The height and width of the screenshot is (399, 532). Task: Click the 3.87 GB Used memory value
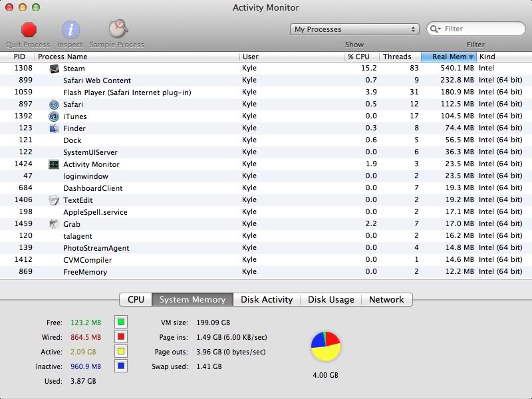pyautogui.click(x=83, y=381)
